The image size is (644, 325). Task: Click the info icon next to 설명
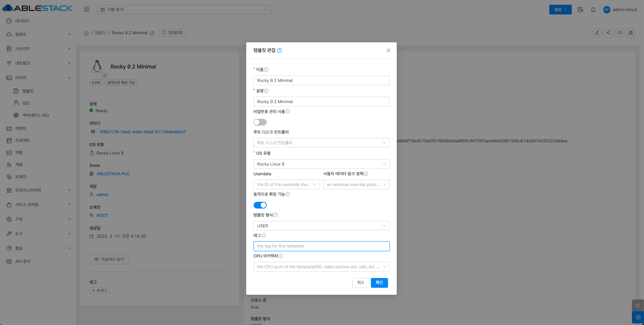(266, 91)
